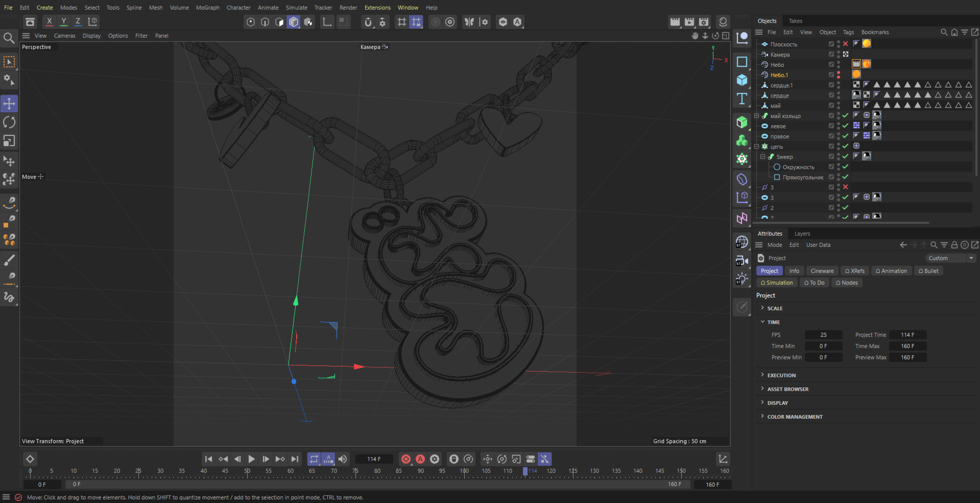This screenshot has height=503, width=980.
Task: Select the Scale tool in left toolbar
Action: point(9,141)
